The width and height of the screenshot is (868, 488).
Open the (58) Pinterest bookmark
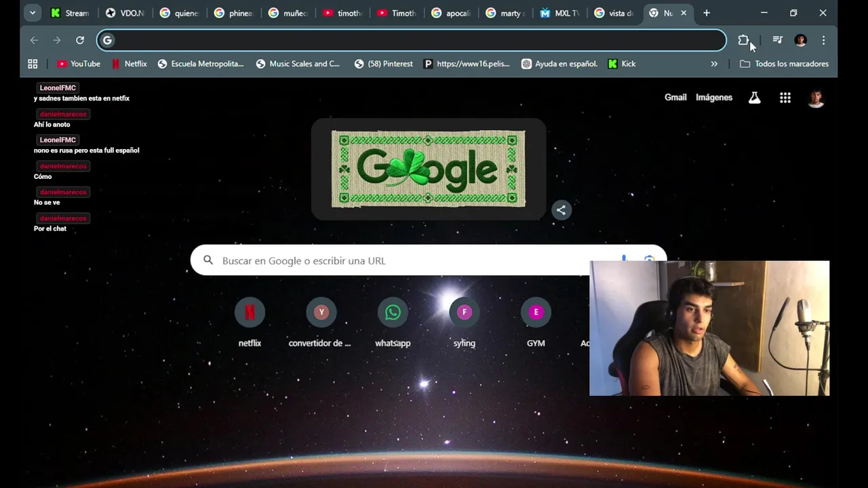pos(384,64)
